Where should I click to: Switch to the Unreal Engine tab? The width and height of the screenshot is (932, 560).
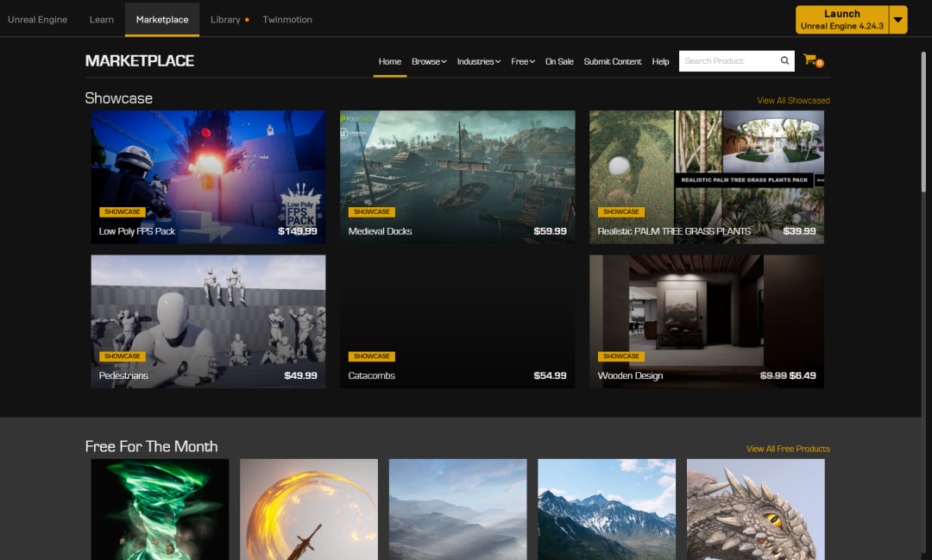[37, 20]
